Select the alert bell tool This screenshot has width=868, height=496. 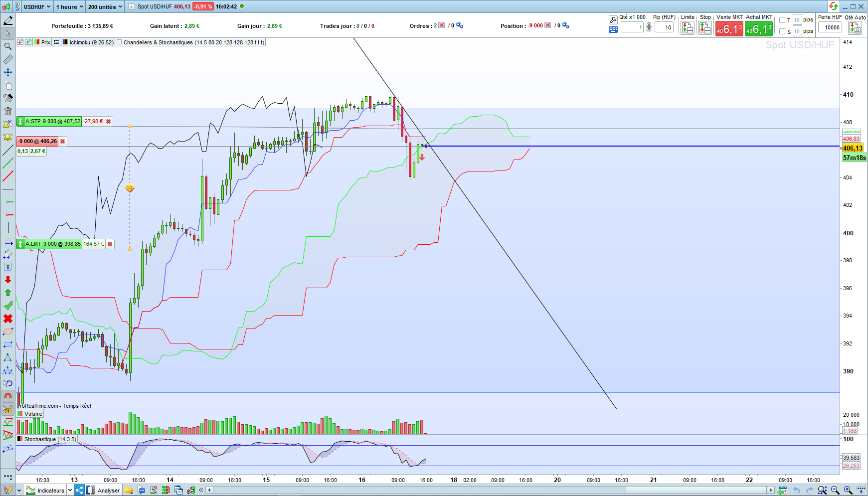click(7, 137)
